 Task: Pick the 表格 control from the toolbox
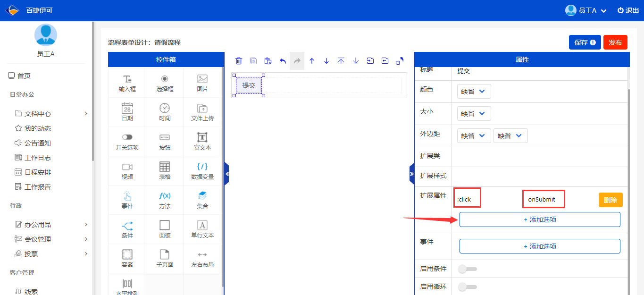165,171
